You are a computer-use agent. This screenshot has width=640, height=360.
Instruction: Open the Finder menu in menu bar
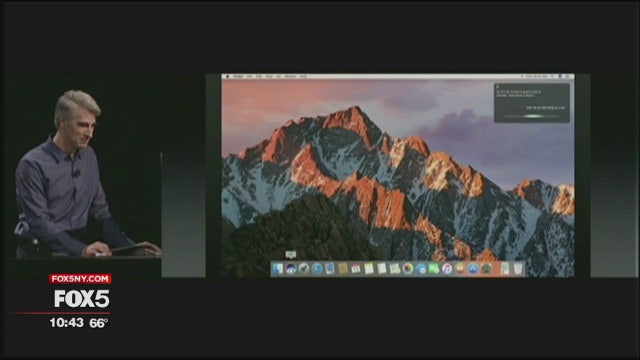(x=238, y=76)
